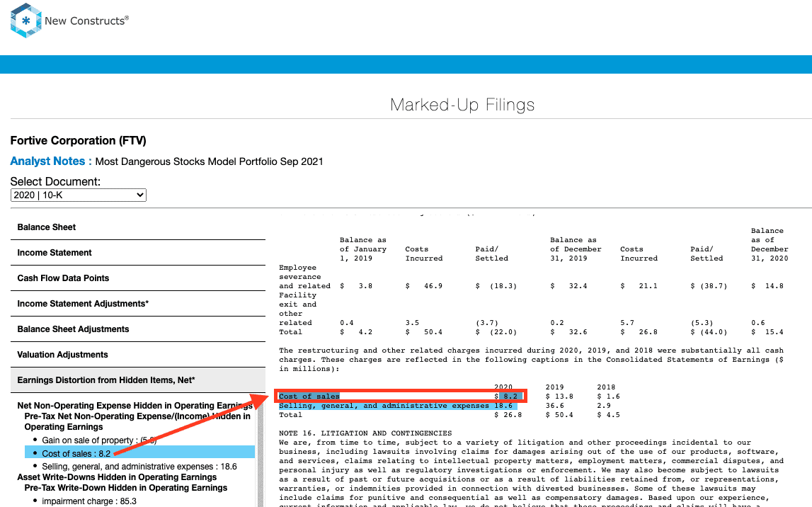The image size is (812, 507).
Task: Click the $ 13.8 cost of sales 2019 value
Action: tap(559, 397)
